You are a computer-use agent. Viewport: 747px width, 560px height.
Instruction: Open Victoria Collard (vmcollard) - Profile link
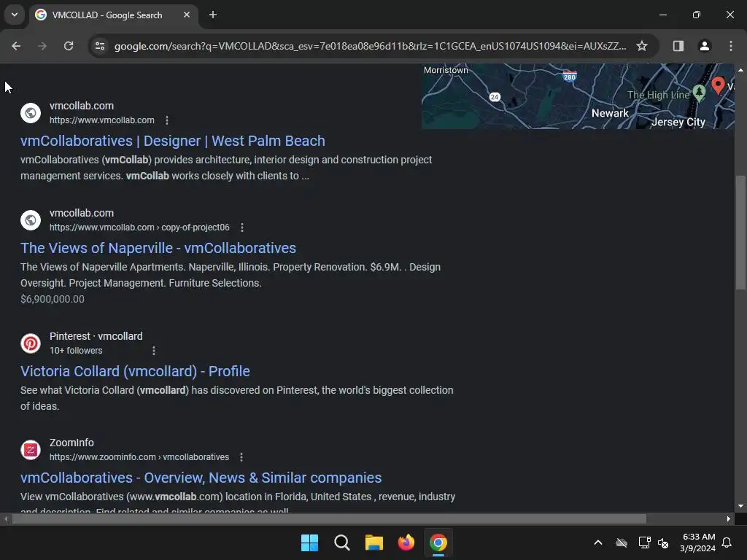tap(135, 371)
